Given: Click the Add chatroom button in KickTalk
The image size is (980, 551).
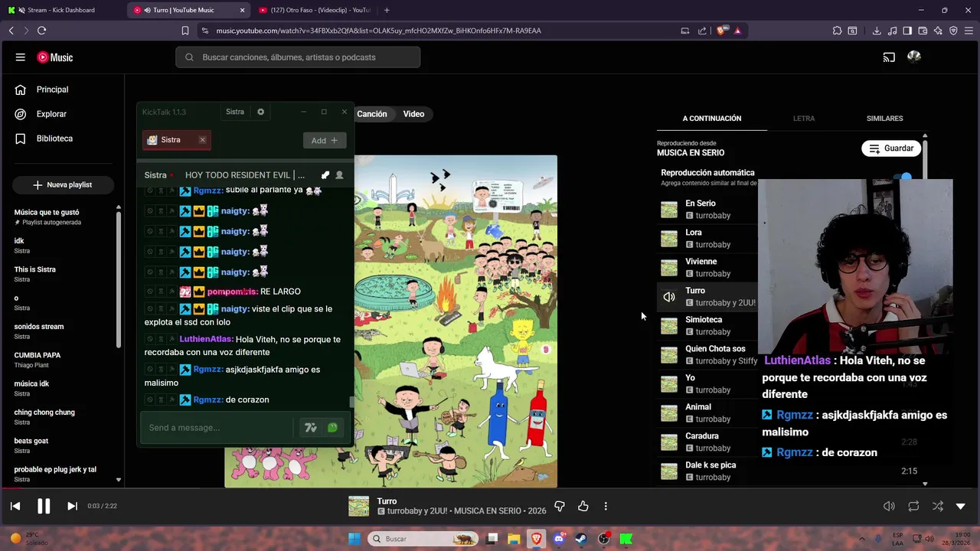Looking at the screenshot, I should [325, 141].
